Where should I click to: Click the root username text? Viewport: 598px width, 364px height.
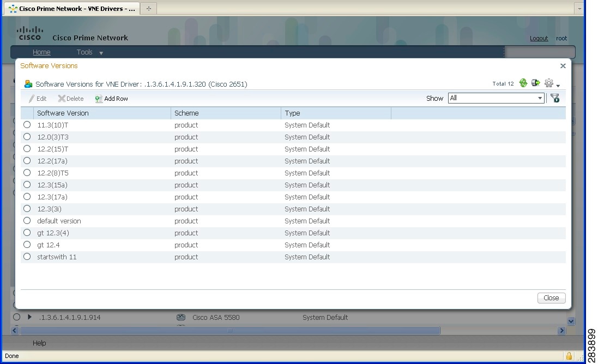tap(561, 38)
